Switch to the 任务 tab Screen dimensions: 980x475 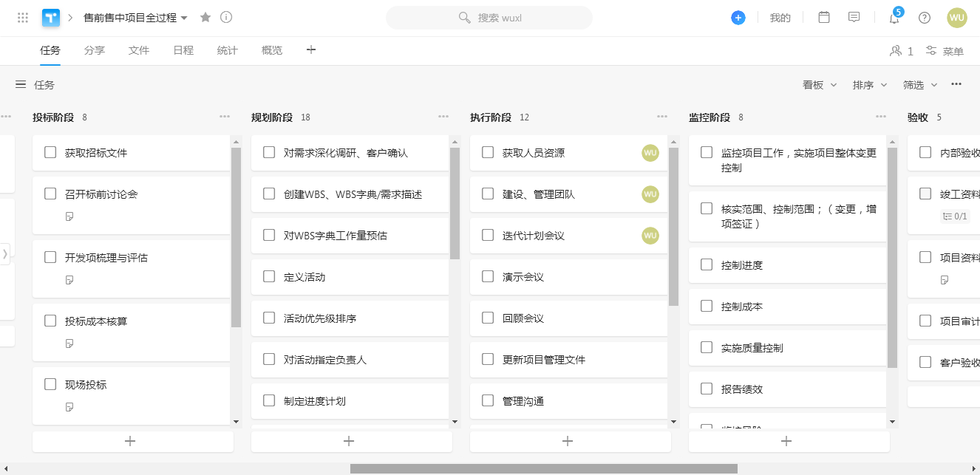click(50, 51)
